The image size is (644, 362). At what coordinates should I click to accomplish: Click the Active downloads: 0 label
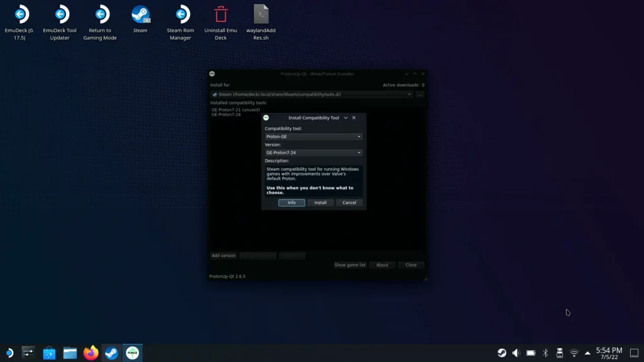(403, 85)
